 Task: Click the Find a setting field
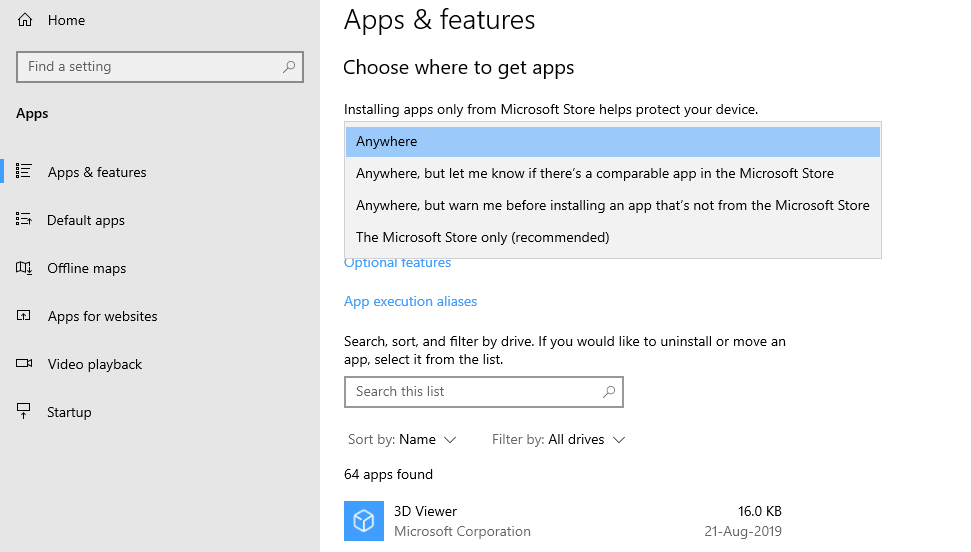tap(150, 67)
